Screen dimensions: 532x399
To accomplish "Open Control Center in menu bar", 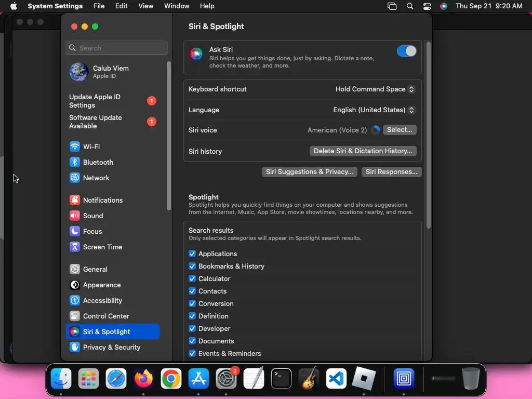I will click(x=427, y=6).
